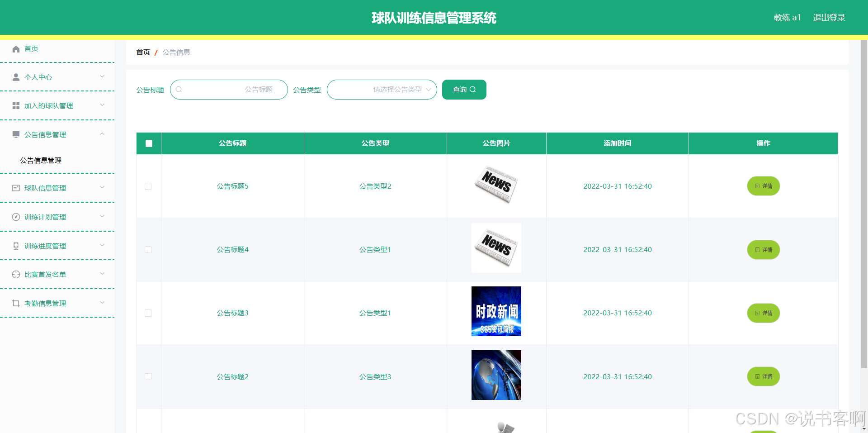Collapse the 公告信息管理 chevron

(102, 133)
